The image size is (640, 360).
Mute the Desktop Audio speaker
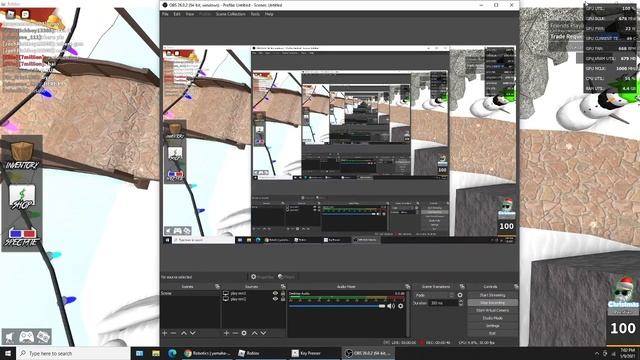pyautogui.click(x=390, y=306)
